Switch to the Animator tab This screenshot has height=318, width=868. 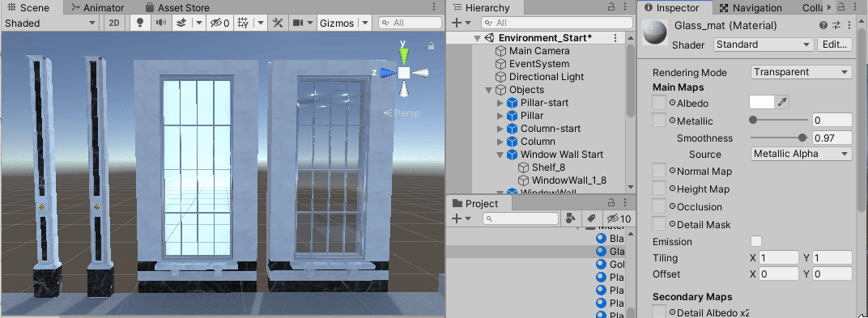point(97,8)
